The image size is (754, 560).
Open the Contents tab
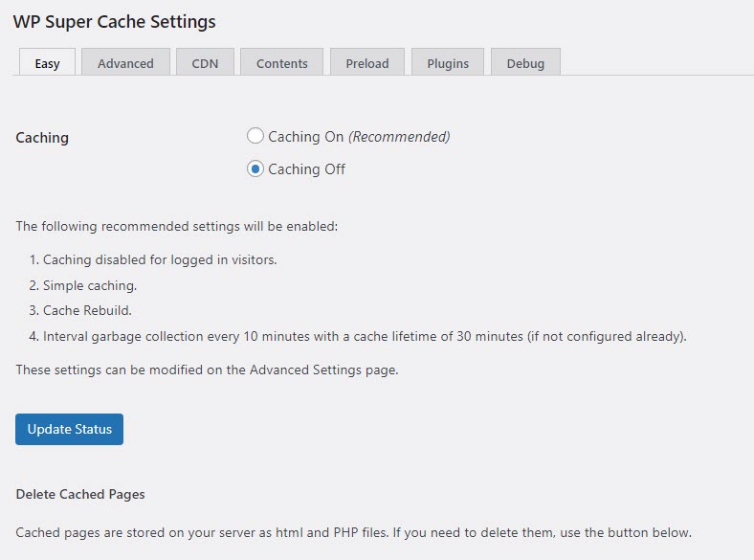pos(281,63)
